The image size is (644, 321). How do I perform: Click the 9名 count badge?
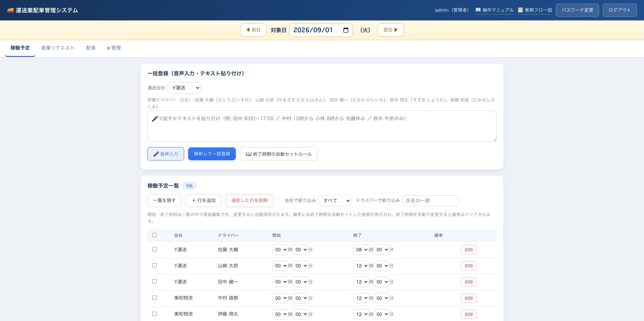click(x=190, y=186)
